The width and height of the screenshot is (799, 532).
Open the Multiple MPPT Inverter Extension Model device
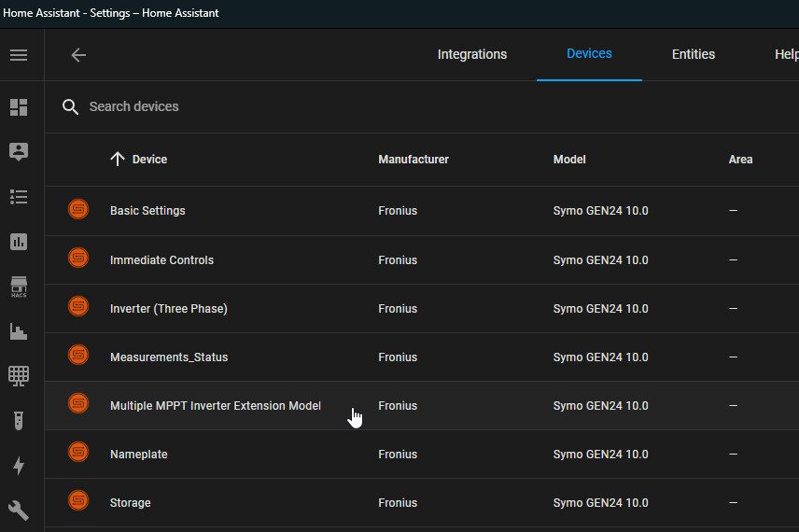pyautogui.click(x=215, y=406)
